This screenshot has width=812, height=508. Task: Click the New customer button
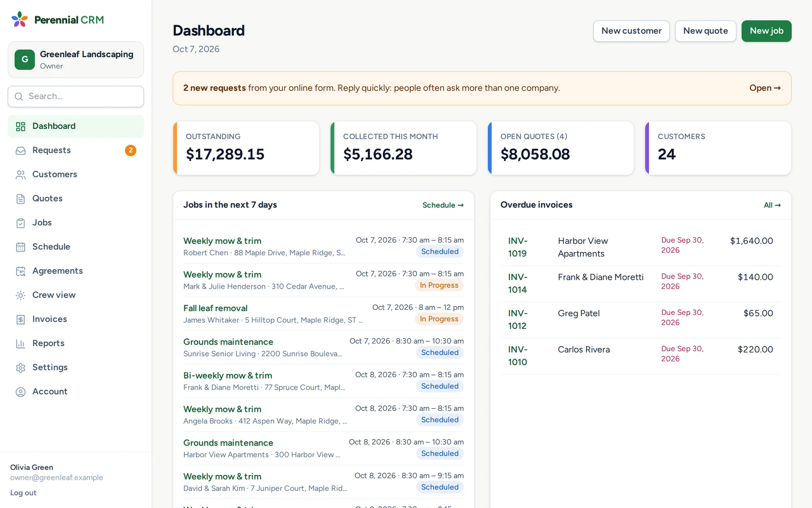coord(631,31)
